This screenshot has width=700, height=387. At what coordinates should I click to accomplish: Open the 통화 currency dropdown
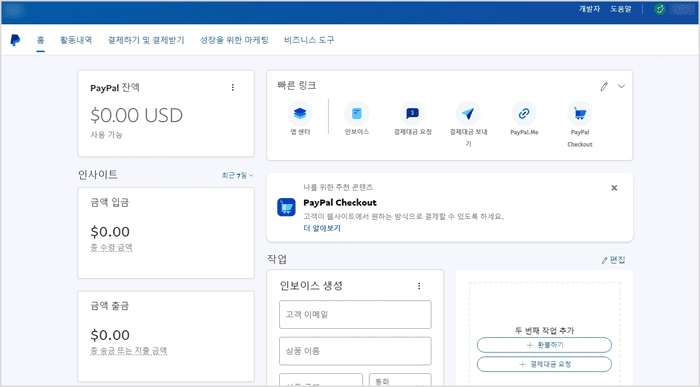[x=400, y=380]
